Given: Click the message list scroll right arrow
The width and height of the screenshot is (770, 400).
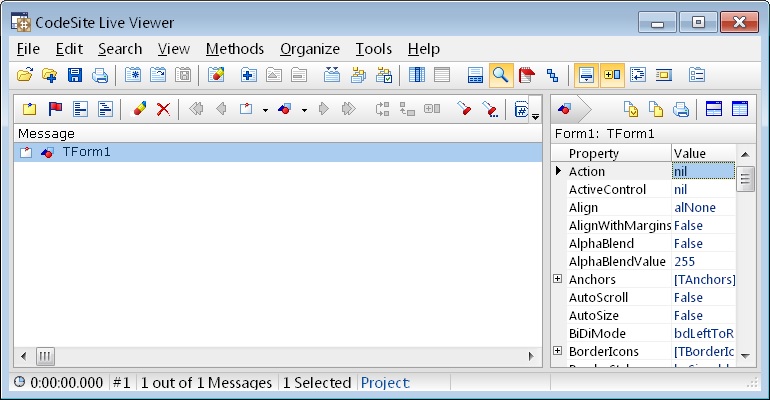Looking at the screenshot, I should (x=531, y=356).
